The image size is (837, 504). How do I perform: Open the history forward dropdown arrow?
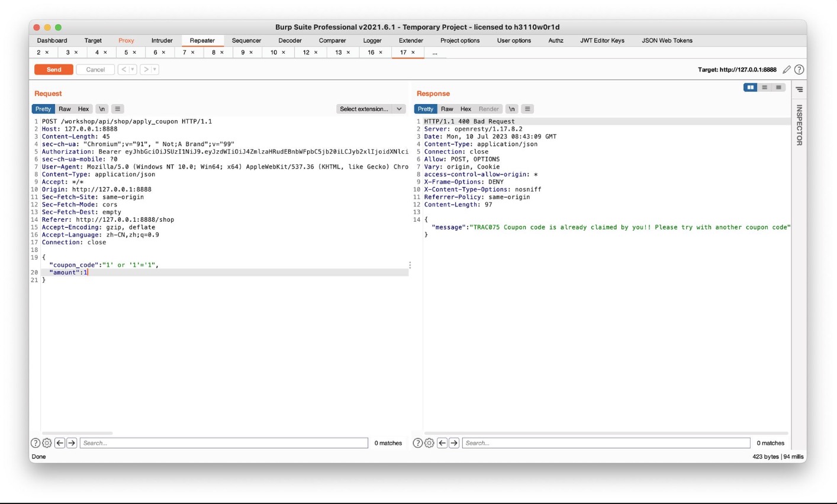point(154,70)
